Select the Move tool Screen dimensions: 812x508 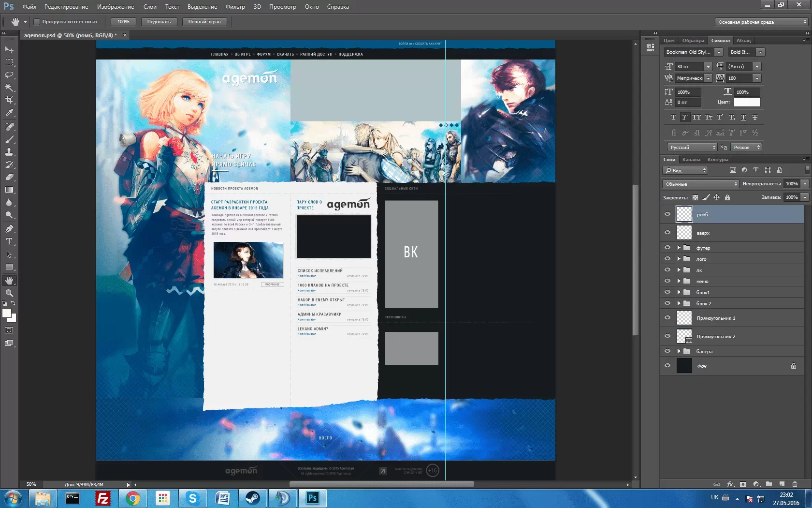(x=9, y=49)
